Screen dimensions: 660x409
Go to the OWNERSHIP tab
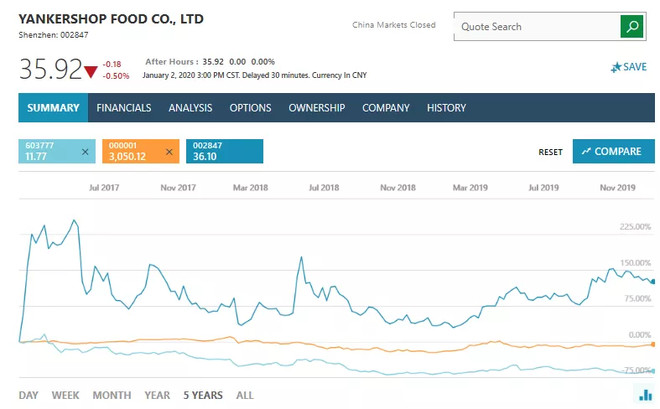[x=317, y=108]
